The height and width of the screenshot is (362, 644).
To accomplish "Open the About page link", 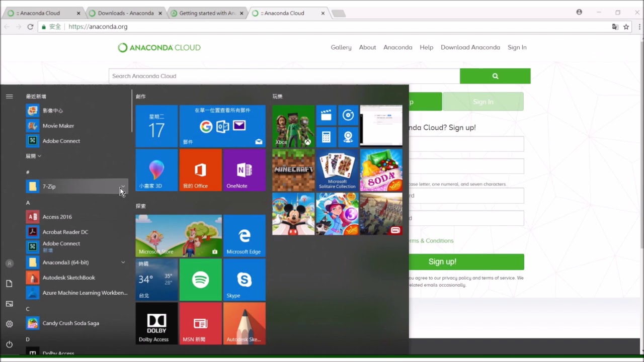I will pyautogui.click(x=367, y=47).
